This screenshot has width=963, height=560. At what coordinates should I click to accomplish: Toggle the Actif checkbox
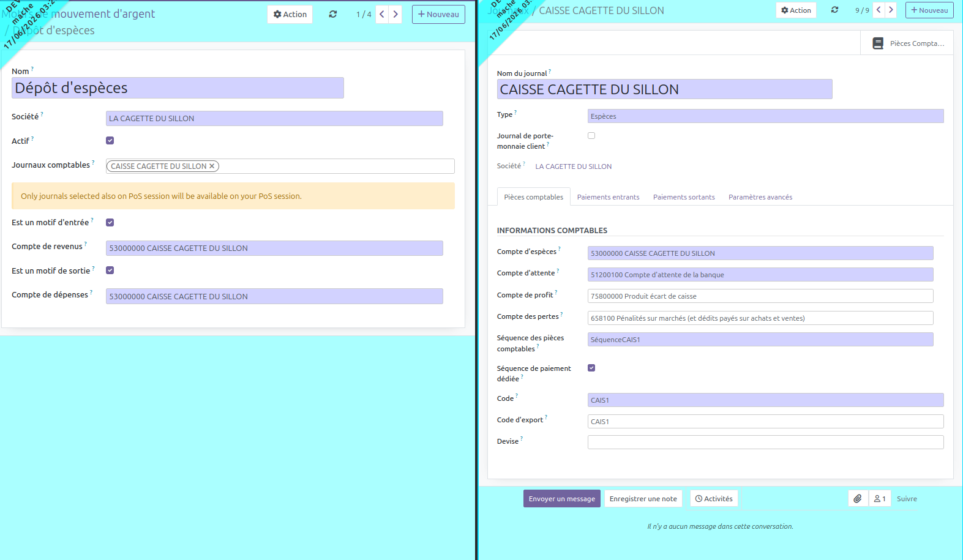click(110, 140)
